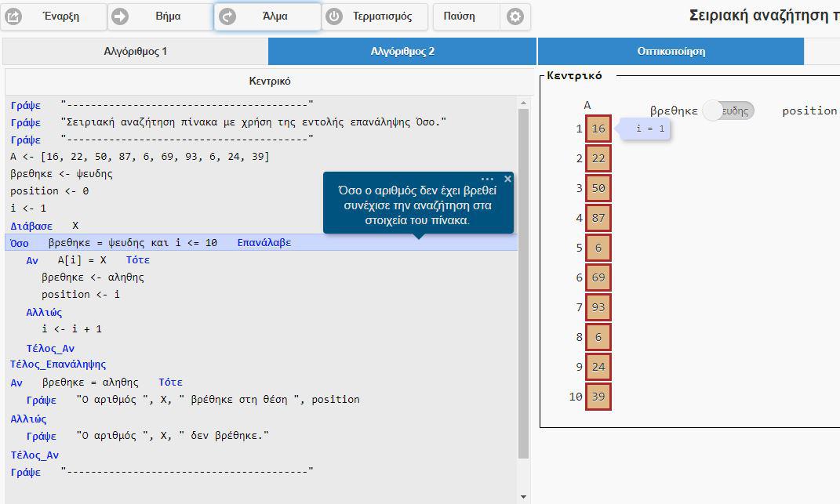Viewport: 840px width, 504px height.
Task: Select array cell 87 at index 4
Action: click(598, 218)
